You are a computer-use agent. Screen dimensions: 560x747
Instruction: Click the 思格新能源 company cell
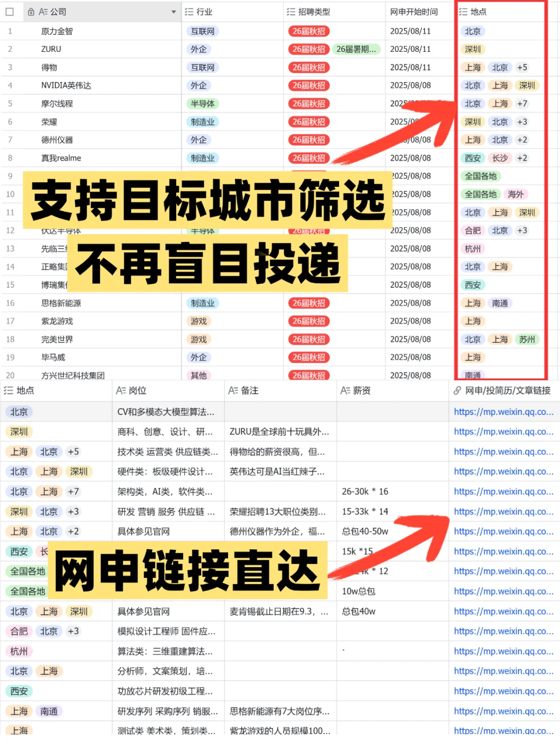(x=61, y=303)
